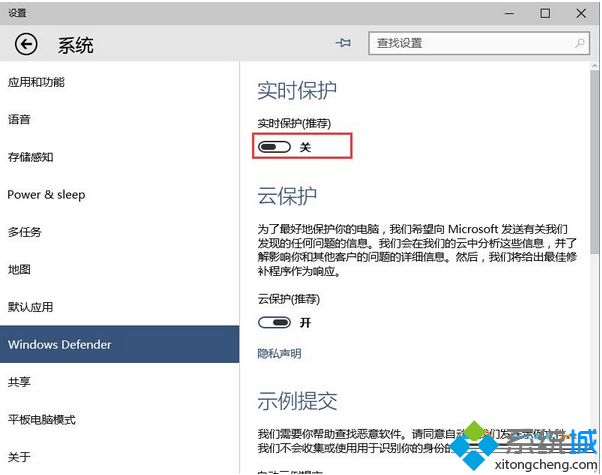Click the search magnifier icon
602x475 pixels.
pos(580,44)
